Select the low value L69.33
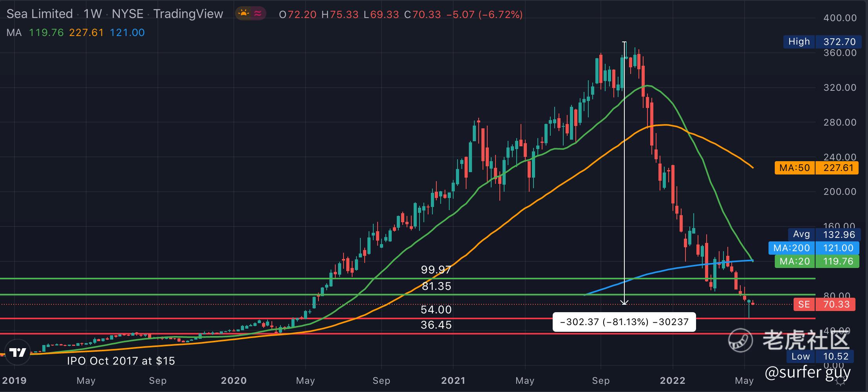Viewport: 868px width, 392px height. tap(381, 14)
